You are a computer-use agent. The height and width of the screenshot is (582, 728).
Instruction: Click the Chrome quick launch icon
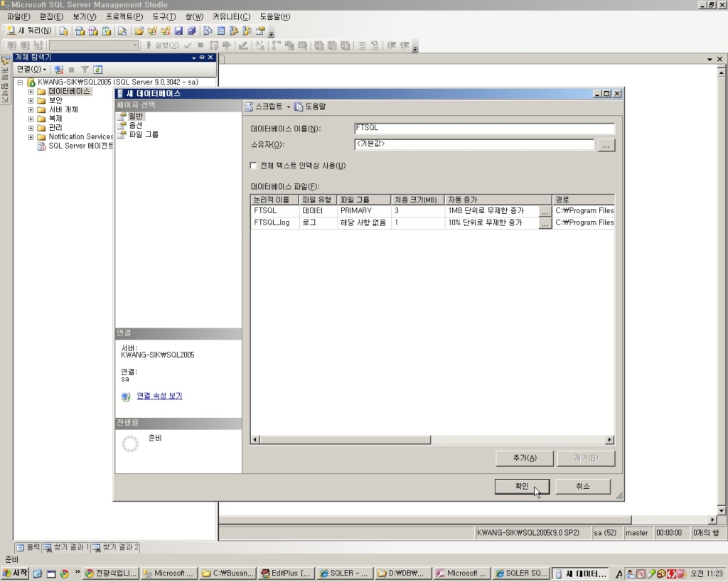point(64,573)
